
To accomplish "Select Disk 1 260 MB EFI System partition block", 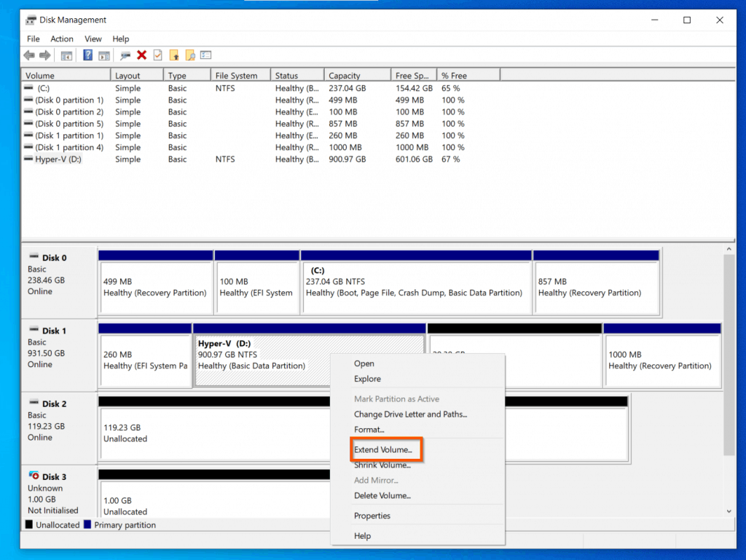I will tap(145, 355).
